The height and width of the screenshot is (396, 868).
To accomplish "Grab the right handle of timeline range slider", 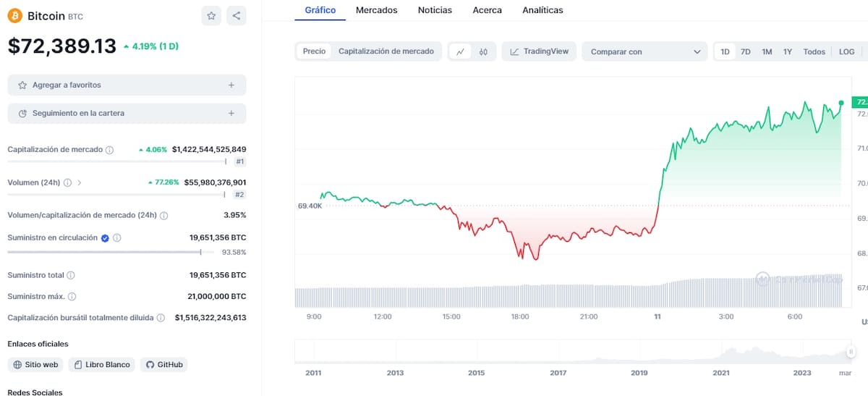I will coord(851,352).
